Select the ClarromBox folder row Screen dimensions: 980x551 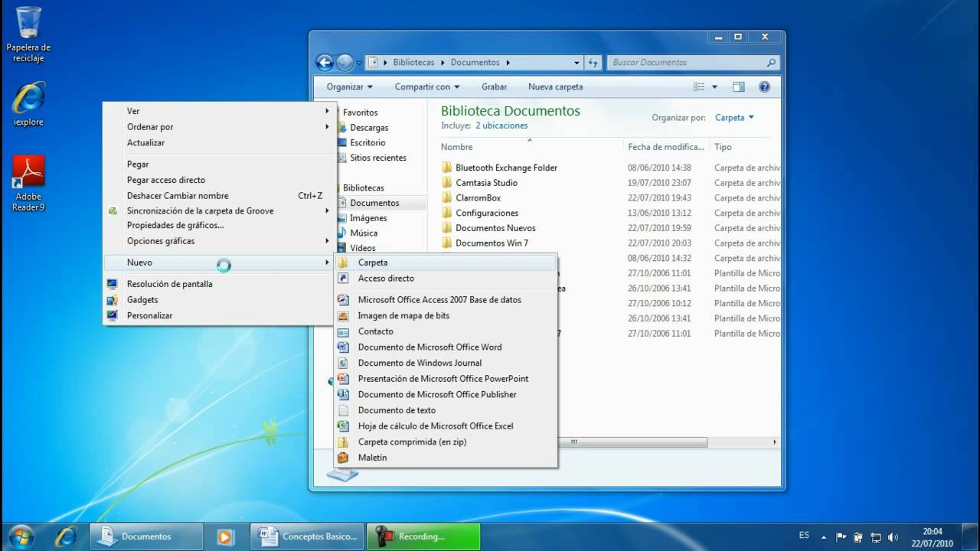click(610, 198)
